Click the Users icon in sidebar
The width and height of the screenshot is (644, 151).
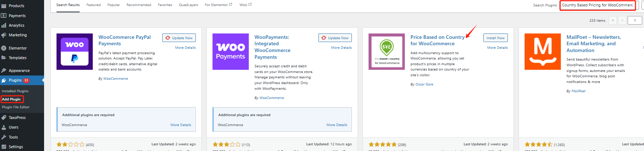[x=4, y=127]
